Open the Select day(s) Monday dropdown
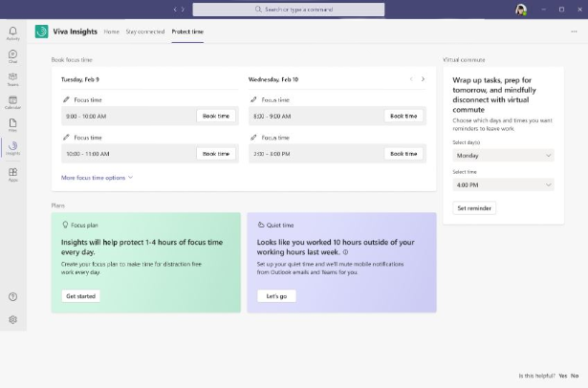 (503, 155)
